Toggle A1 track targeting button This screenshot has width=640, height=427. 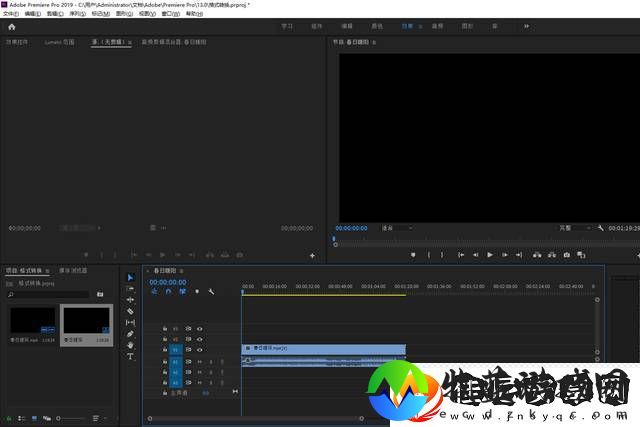[176, 362]
